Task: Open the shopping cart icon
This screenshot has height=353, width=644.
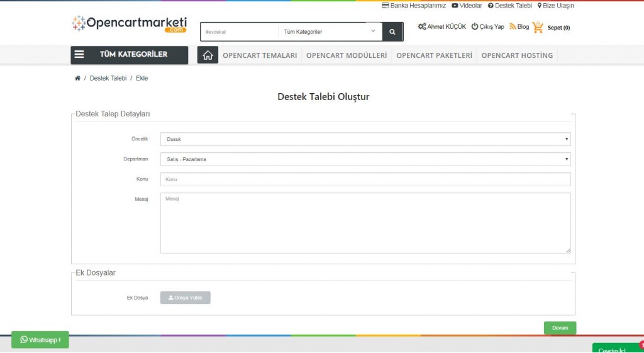Action: tap(538, 27)
